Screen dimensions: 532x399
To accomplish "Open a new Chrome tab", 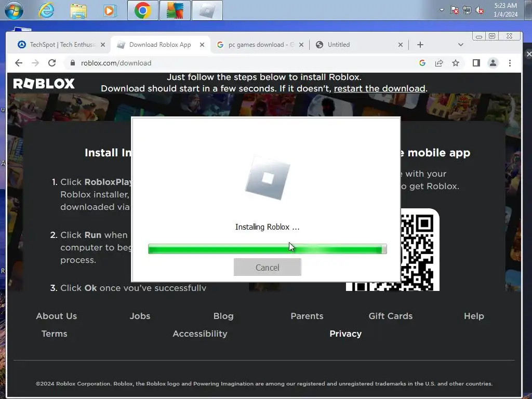I will 420,45.
